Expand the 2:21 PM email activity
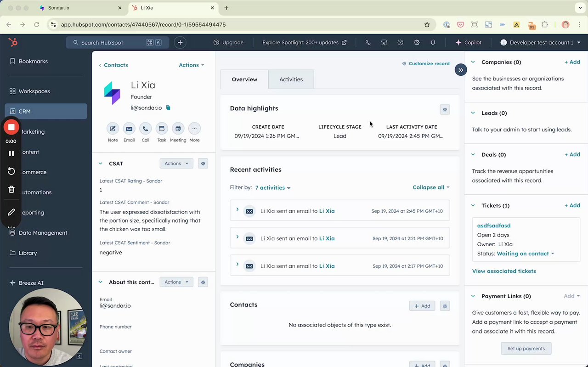 [x=237, y=237]
